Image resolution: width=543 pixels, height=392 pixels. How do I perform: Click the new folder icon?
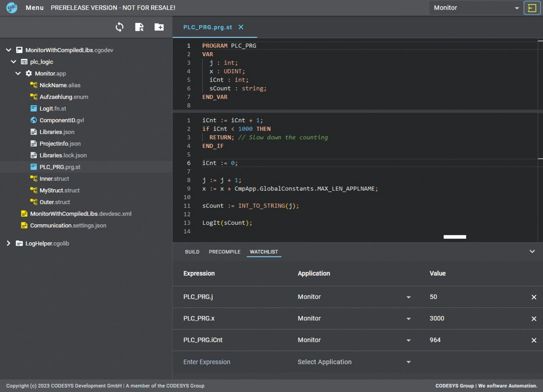159,27
